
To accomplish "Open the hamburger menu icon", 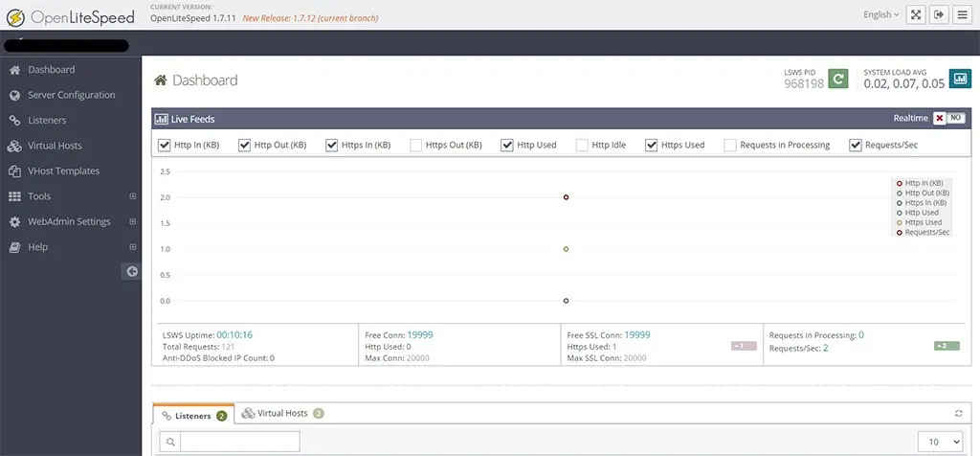I will point(963,15).
